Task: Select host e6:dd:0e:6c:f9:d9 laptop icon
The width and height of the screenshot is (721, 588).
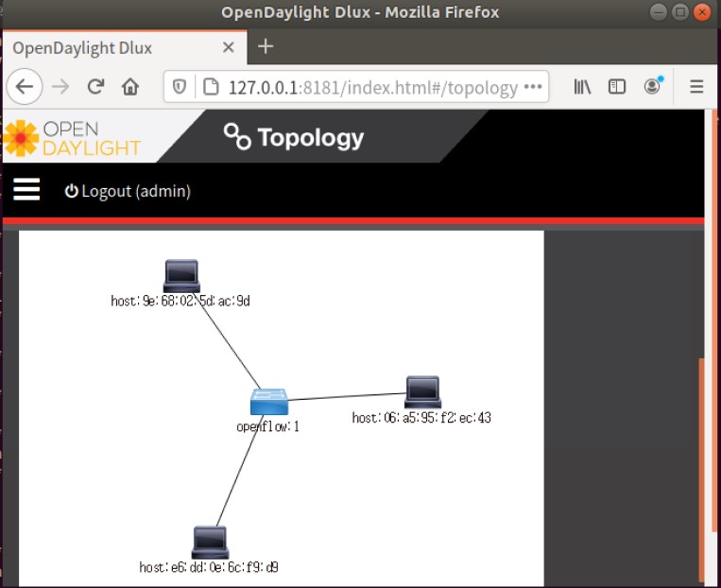Action: [210, 542]
